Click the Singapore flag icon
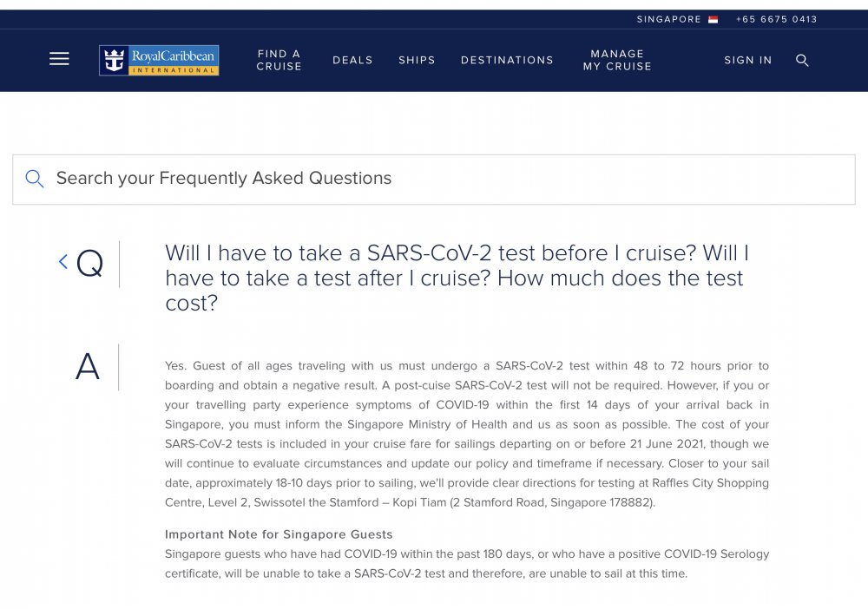 point(713,19)
